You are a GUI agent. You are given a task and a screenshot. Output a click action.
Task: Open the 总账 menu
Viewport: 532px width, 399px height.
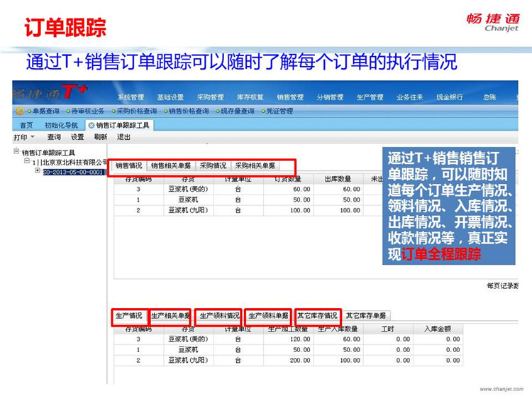pos(489,97)
